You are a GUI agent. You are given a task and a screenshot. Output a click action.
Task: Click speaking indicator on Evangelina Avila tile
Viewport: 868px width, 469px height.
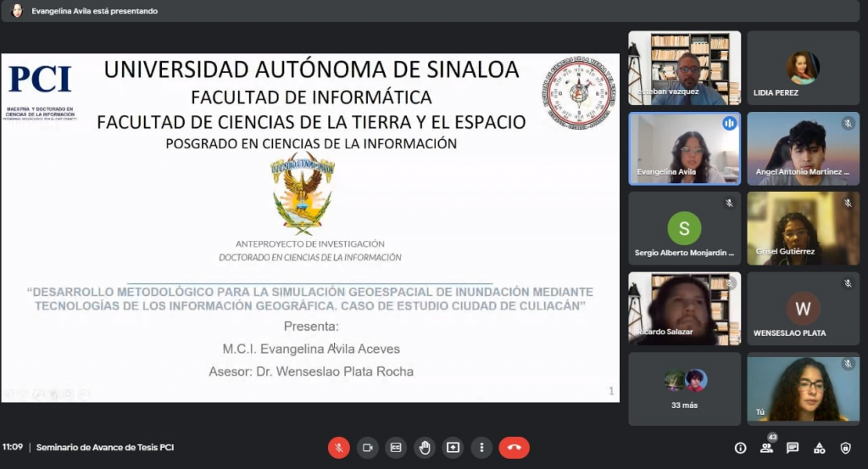click(x=729, y=124)
